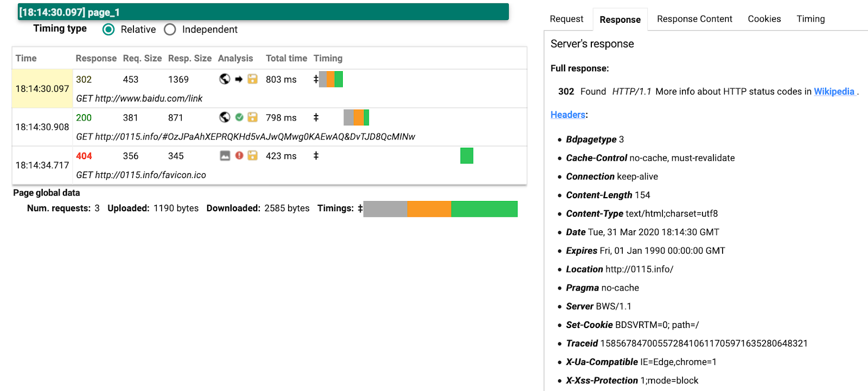Click the timing marker symbol in the 798 ms row
The image size is (868, 391).
316,117
